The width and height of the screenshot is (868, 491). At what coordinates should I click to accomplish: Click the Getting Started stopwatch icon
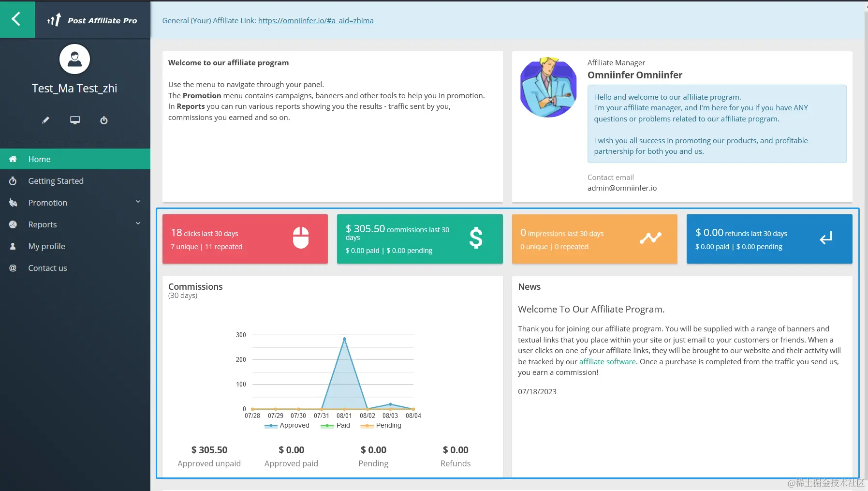pyautogui.click(x=13, y=181)
